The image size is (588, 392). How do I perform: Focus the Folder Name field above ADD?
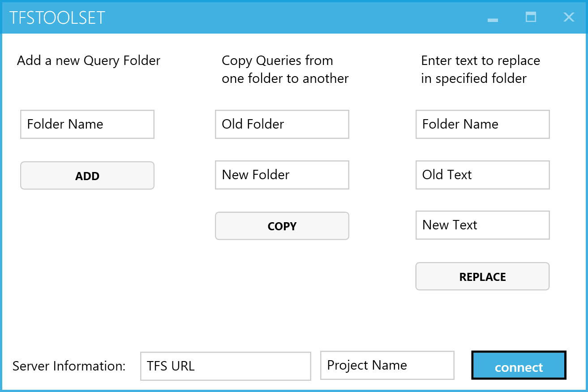click(x=87, y=124)
